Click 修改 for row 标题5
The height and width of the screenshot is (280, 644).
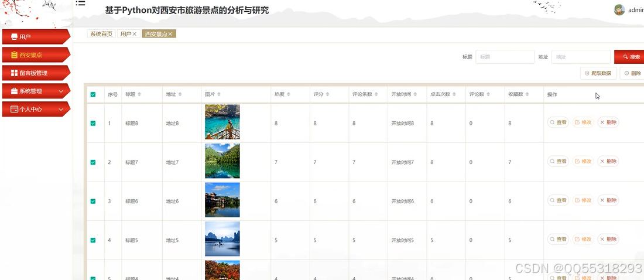583,240
